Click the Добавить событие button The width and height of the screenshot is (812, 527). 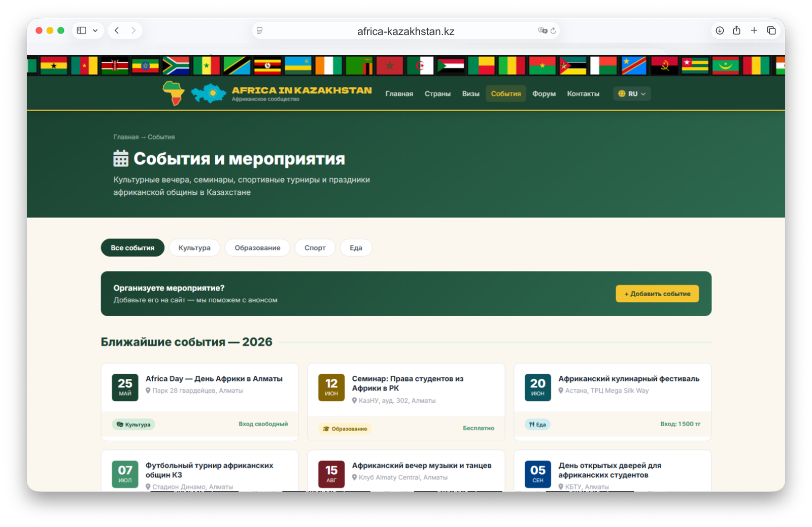(x=657, y=294)
